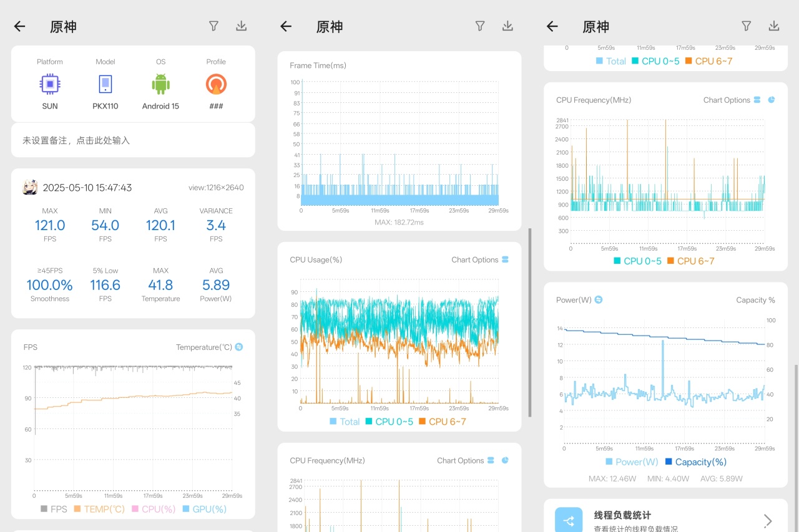Open Chart Options on the CPU Usage chart
Viewport: 799px width, 532px height.
[475, 259]
